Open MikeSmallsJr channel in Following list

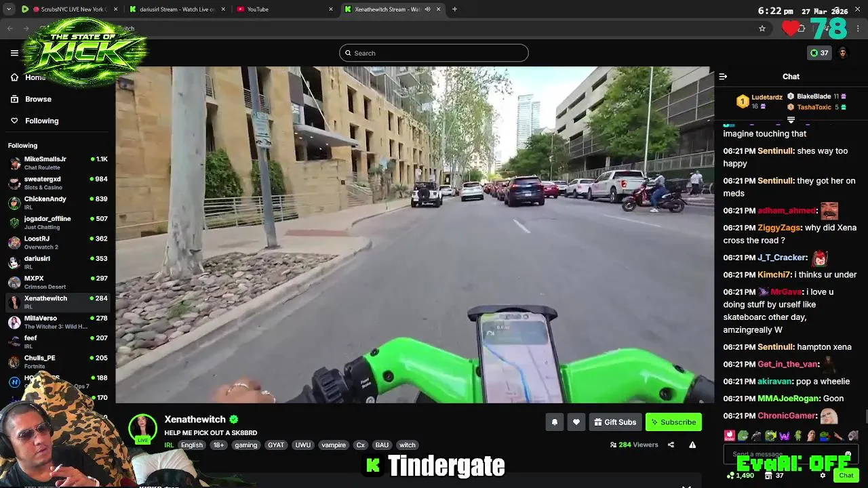[58, 163]
